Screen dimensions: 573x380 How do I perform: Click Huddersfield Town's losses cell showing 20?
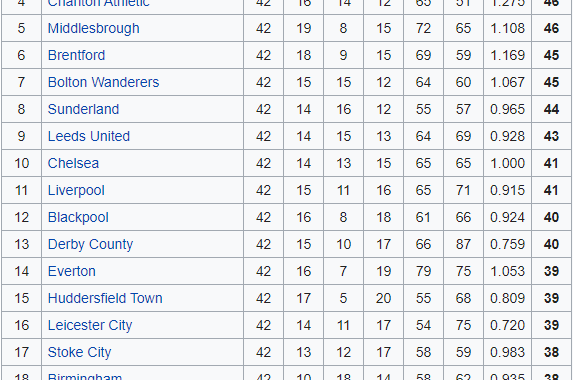[x=383, y=299]
